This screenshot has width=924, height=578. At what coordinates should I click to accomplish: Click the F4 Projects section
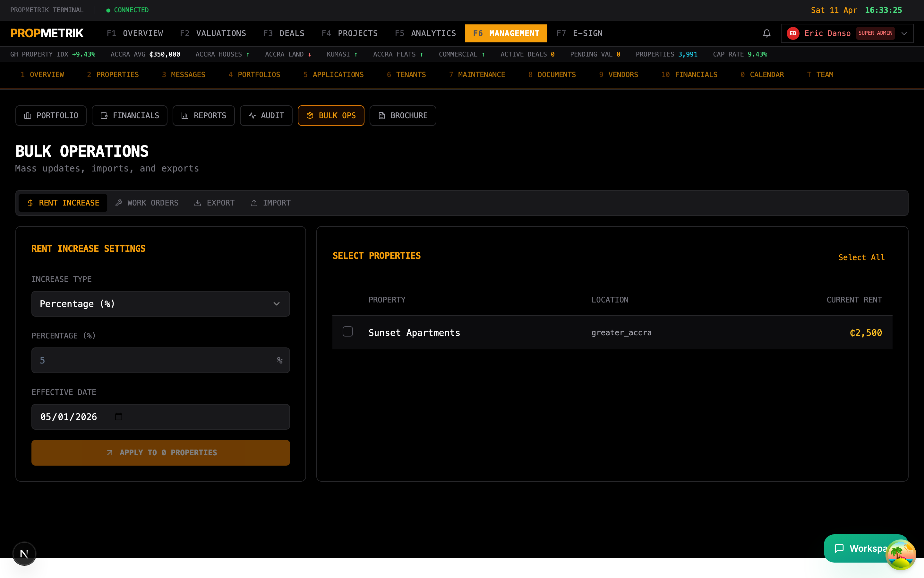coord(350,33)
